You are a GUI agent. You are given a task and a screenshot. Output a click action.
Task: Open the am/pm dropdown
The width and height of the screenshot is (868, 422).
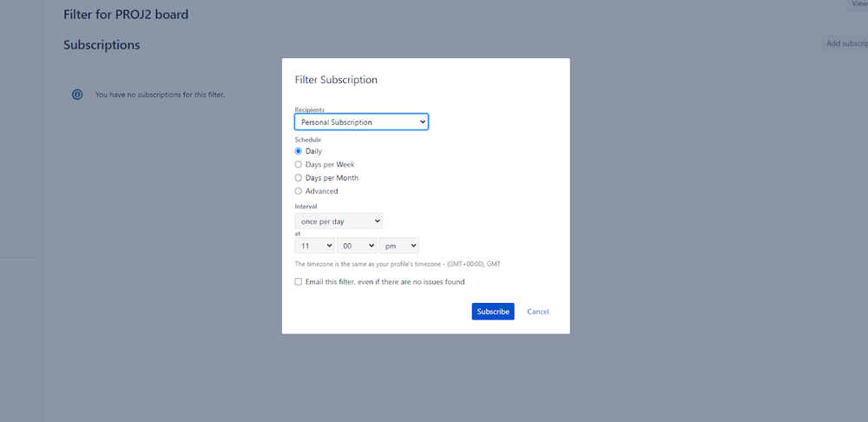click(x=399, y=246)
